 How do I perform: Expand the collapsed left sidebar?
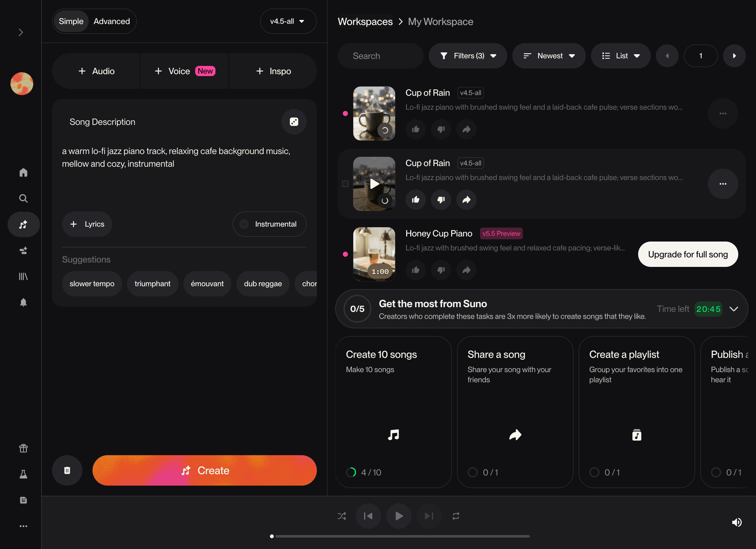[21, 32]
